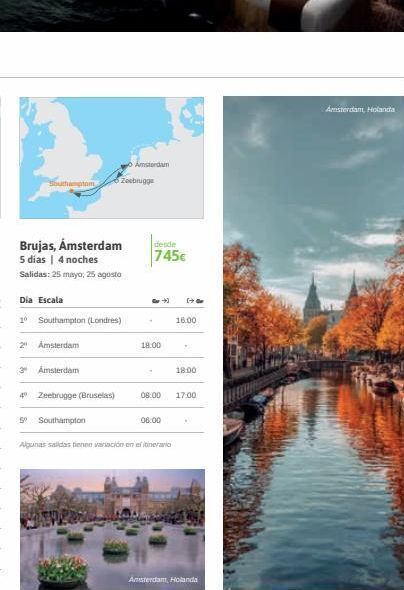Click the 'desde' price label

165,244
